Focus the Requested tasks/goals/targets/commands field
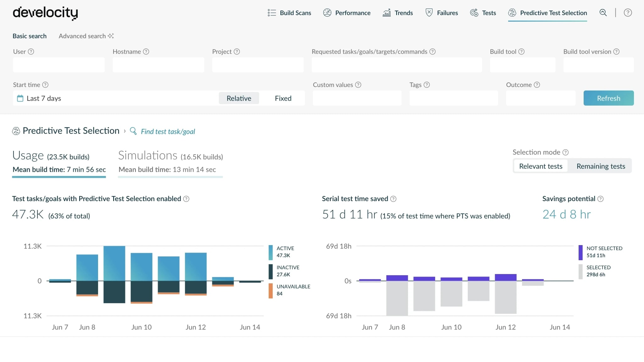The image size is (644, 362). click(x=397, y=65)
